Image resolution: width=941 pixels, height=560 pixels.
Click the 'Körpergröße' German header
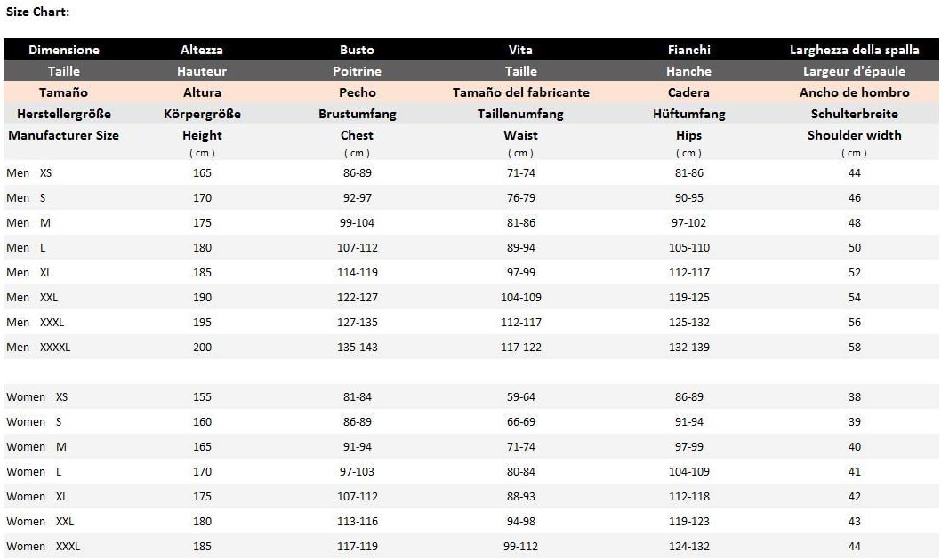pos(202,114)
